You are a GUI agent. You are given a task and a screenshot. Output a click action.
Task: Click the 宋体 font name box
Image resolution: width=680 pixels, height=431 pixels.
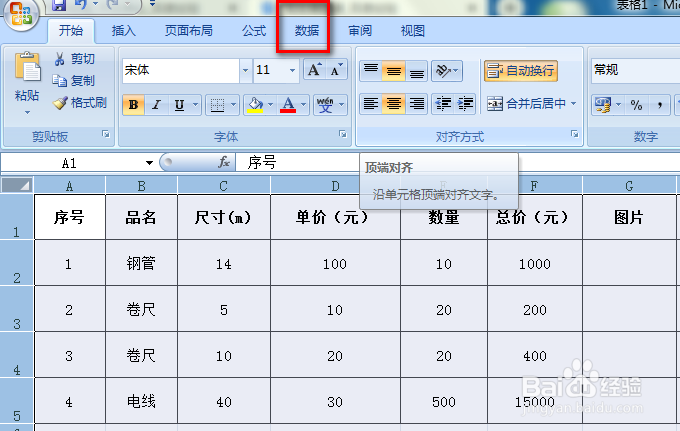point(180,70)
